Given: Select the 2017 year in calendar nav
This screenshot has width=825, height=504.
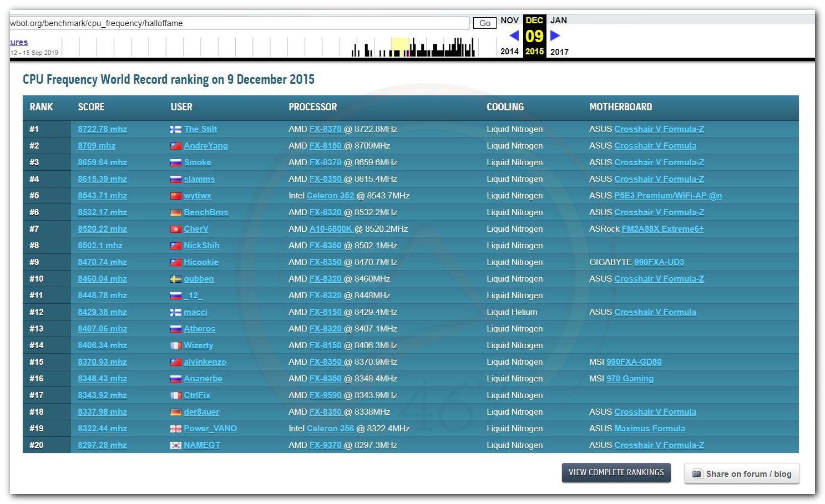Looking at the screenshot, I should pyautogui.click(x=559, y=52).
